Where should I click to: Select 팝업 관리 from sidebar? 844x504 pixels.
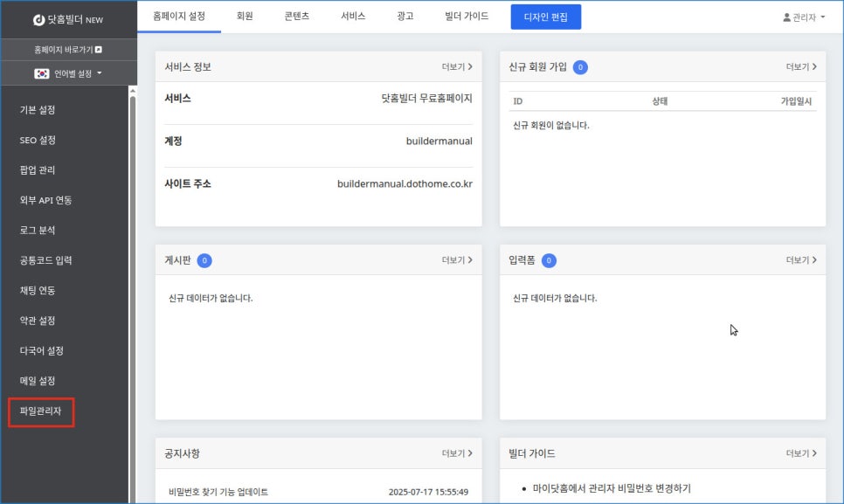pos(38,170)
